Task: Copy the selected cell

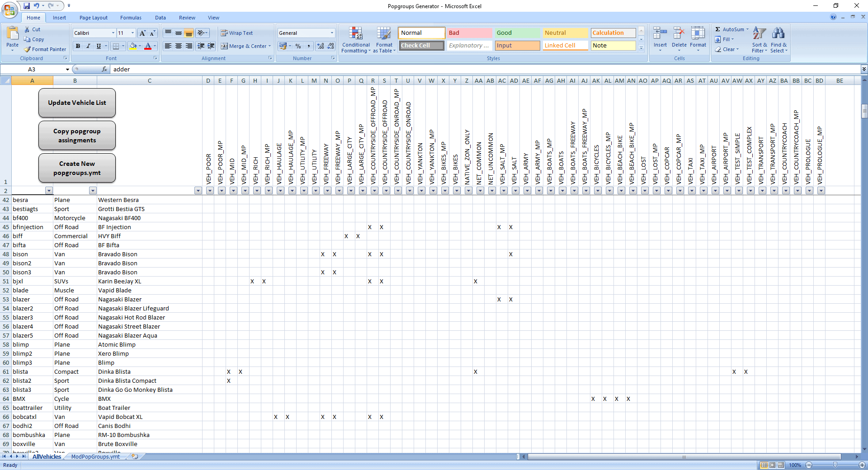Action: (34, 39)
